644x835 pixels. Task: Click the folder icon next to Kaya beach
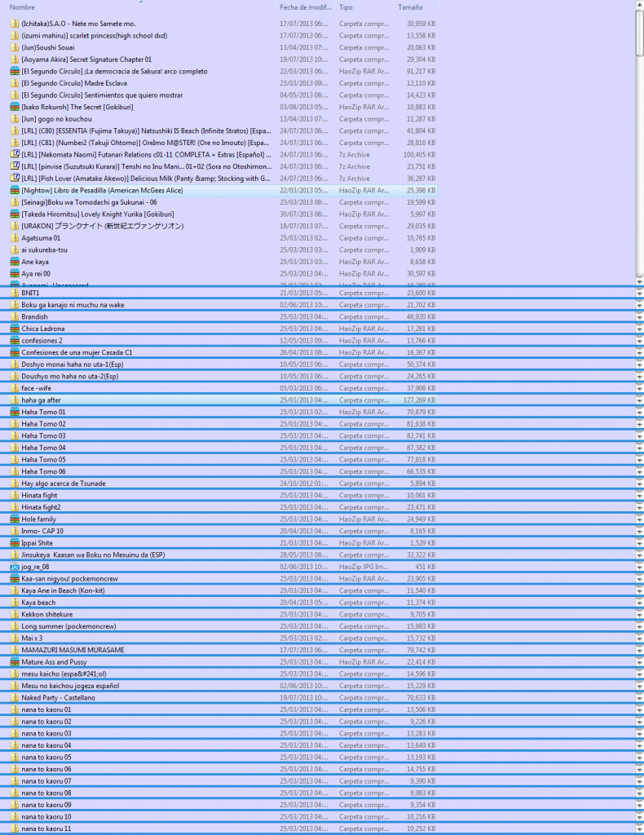tap(15, 603)
